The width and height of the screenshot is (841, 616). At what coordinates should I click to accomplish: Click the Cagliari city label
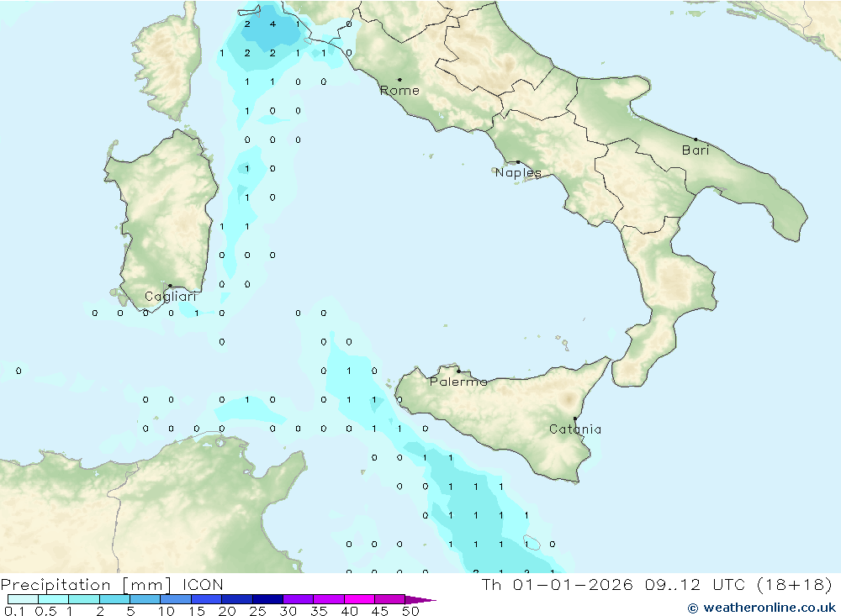(171, 297)
